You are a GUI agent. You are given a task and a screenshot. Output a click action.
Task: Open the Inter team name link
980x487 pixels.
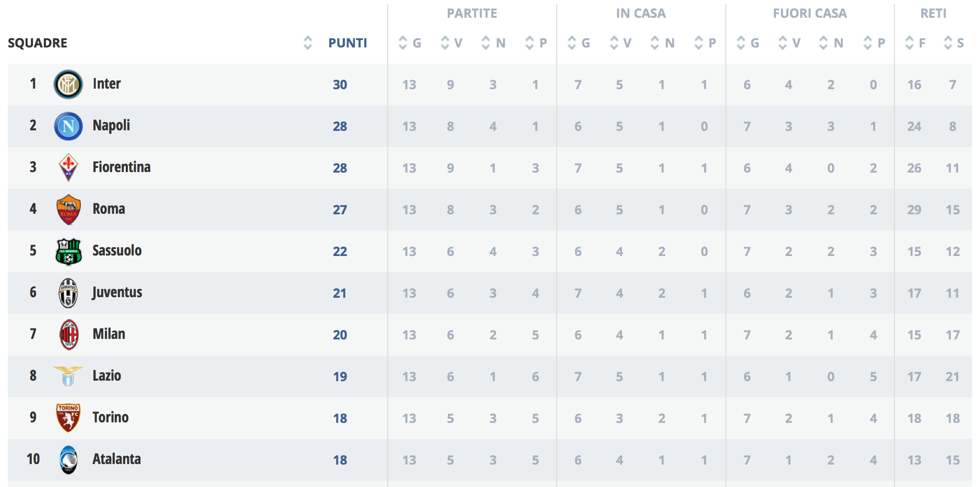click(x=106, y=84)
